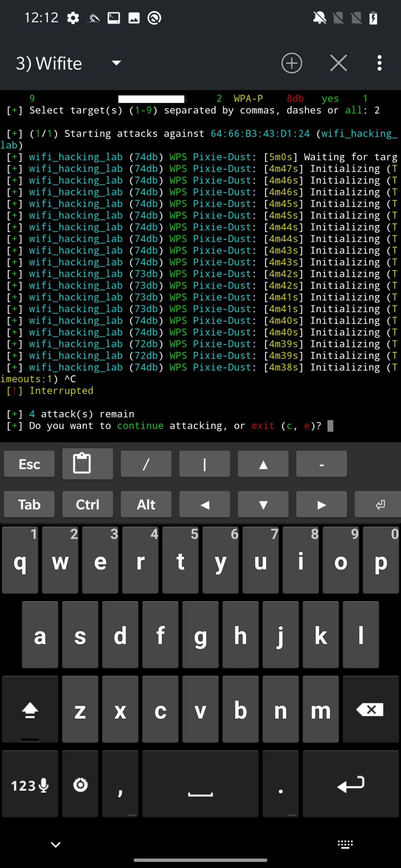
Task: Tap the u key
Action: (x=261, y=560)
